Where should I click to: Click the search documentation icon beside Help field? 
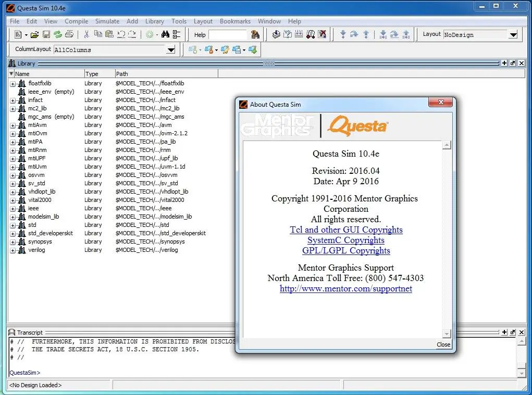pos(255,34)
